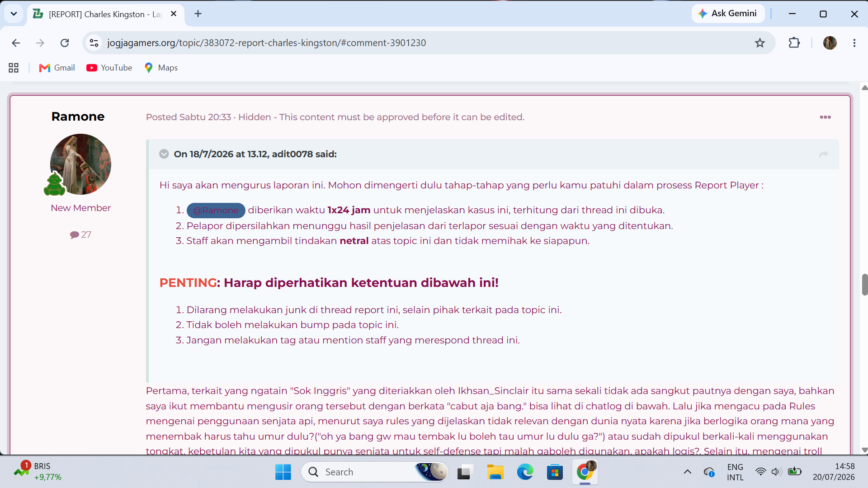The width and height of the screenshot is (868, 488).
Task: Open Task View on taskbar
Action: click(464, 472)
